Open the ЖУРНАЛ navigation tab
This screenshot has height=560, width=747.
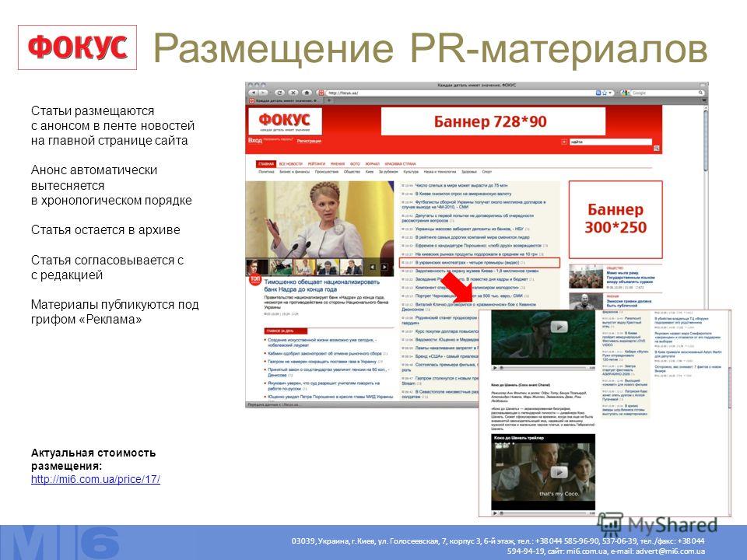coord(373,164)
